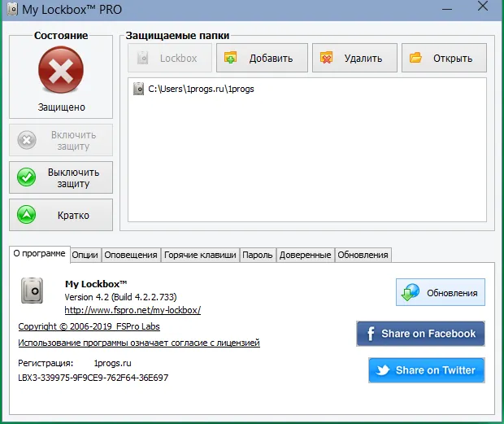Click registration name 1progs.ru
This screenshot has width=504, height=424.
coord(112,363)
